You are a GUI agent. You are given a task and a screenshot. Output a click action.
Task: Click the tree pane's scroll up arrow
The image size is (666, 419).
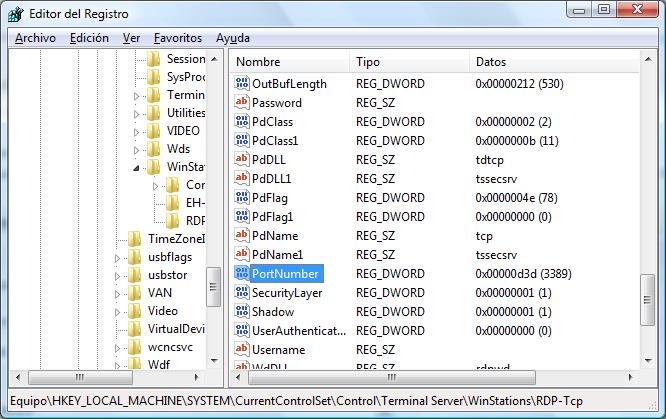pyautogui.click(x=214, y=59)
